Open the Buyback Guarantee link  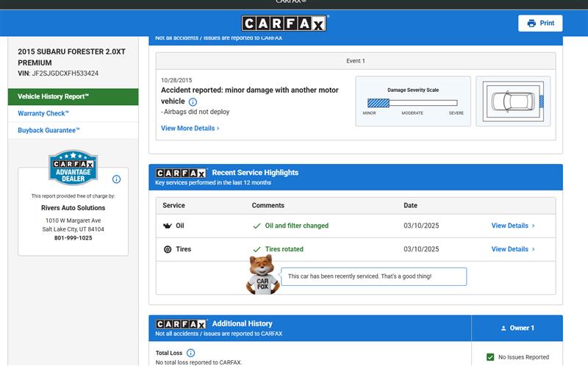pyautogui.click(x=49, y=130)
